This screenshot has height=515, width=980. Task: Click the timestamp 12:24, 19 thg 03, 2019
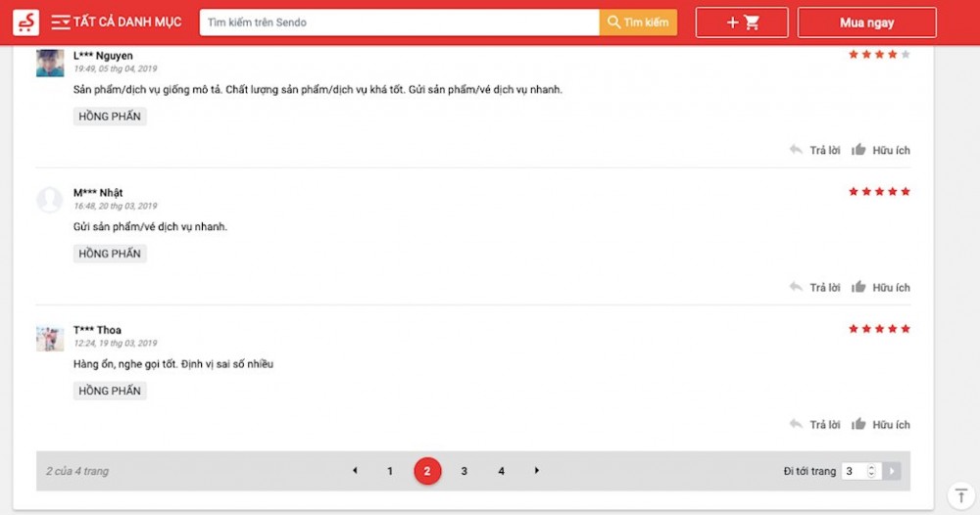(x=115, y=344)
